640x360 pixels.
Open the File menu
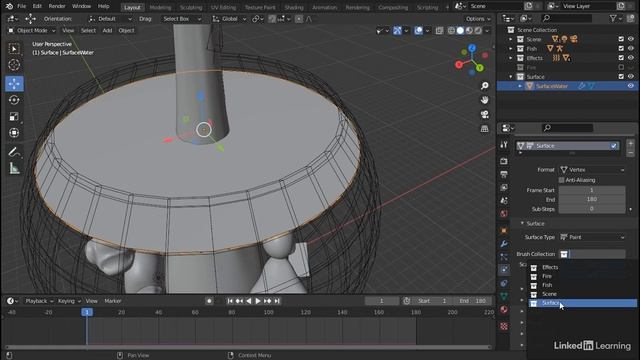[x=22, y=6]
